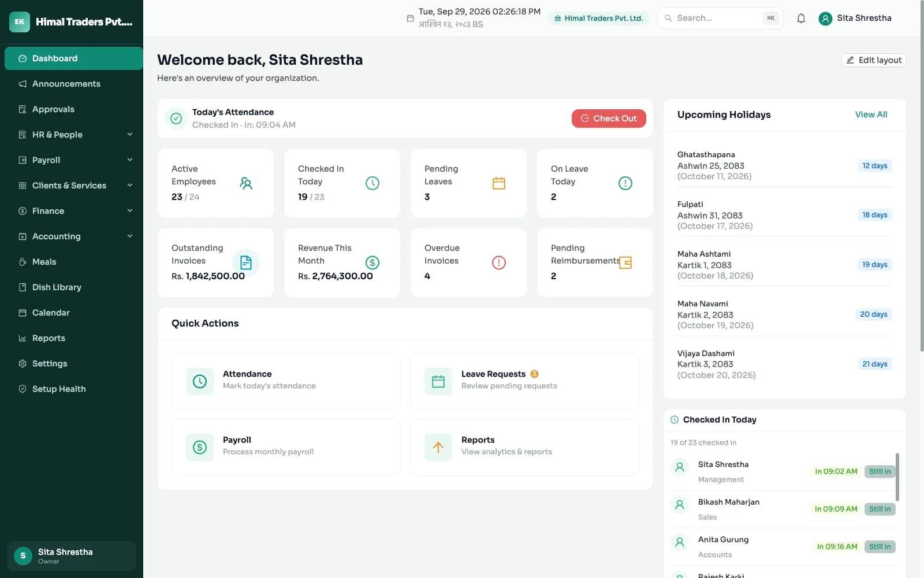This screenshot has height=578, width=924.
Task: Expand the HR & People menu
Action: (74, 135)
